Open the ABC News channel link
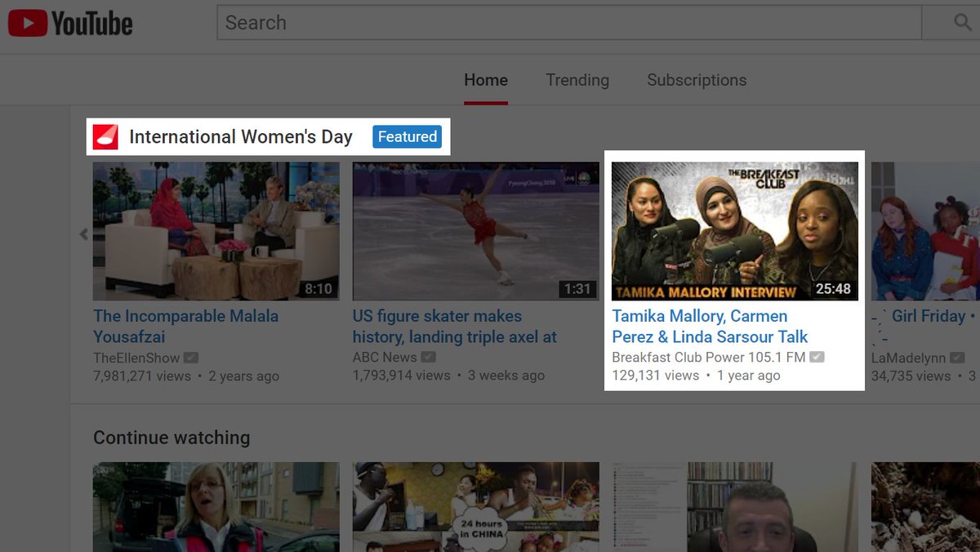The height and width of the screenshot is (552, 980). pyautogui.click(x=385, y=358)
